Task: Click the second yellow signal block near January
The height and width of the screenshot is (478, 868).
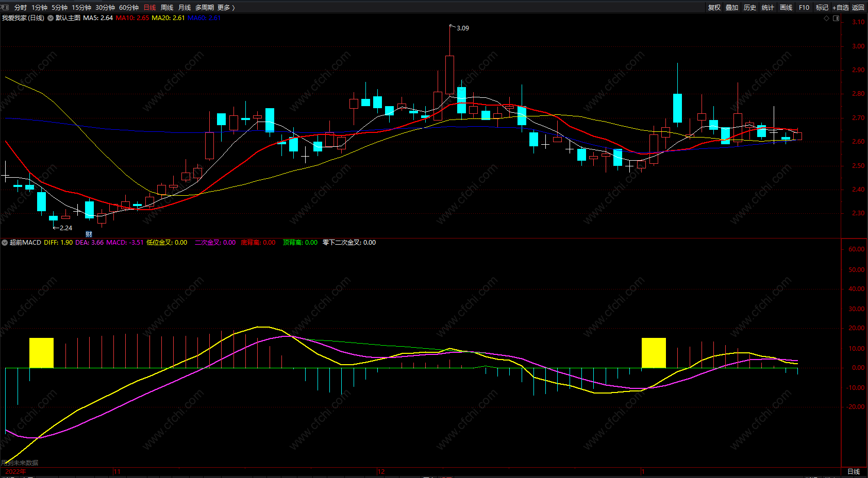Action: click(654, 353)
